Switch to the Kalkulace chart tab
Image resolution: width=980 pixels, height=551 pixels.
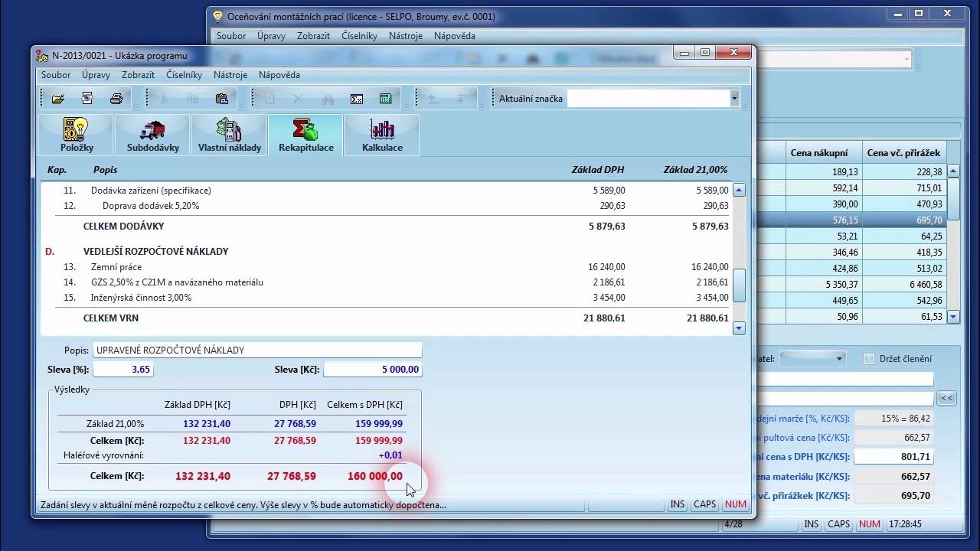pos(382,135)
